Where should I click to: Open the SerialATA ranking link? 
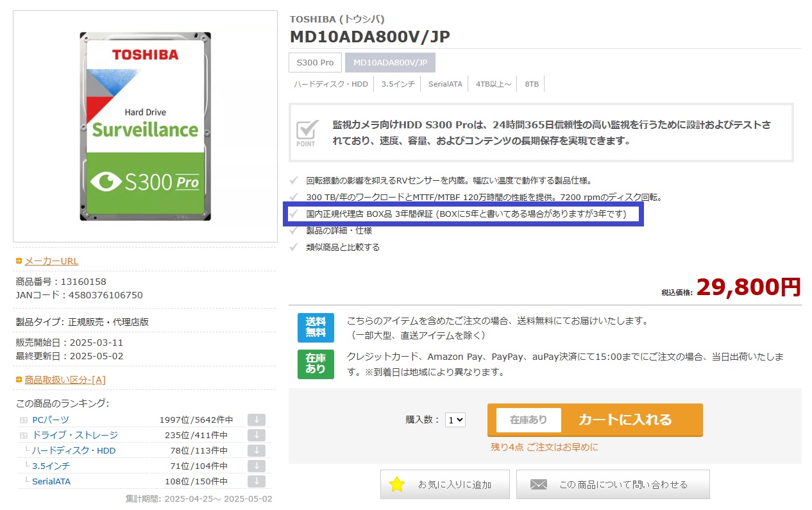pyautogui.click(x=51, y=481)
